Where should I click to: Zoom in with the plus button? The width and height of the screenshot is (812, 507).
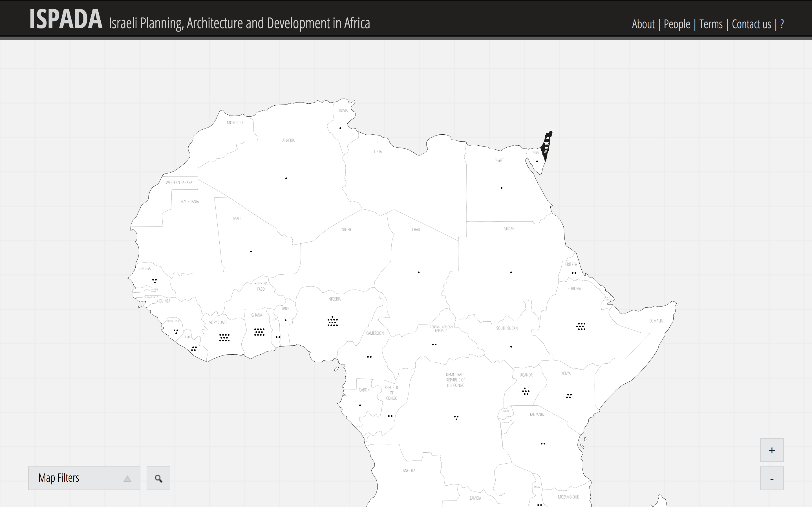(771, 450)
